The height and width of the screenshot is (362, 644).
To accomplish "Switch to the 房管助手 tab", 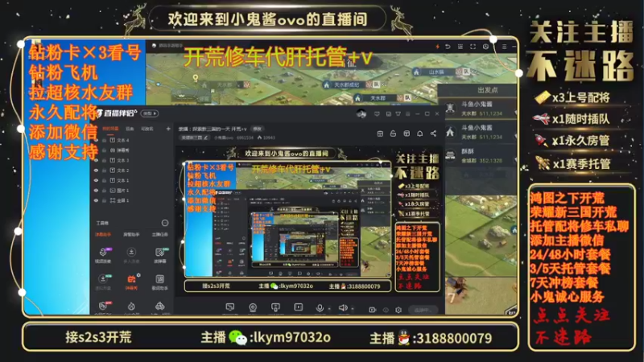I will point(131,235).
